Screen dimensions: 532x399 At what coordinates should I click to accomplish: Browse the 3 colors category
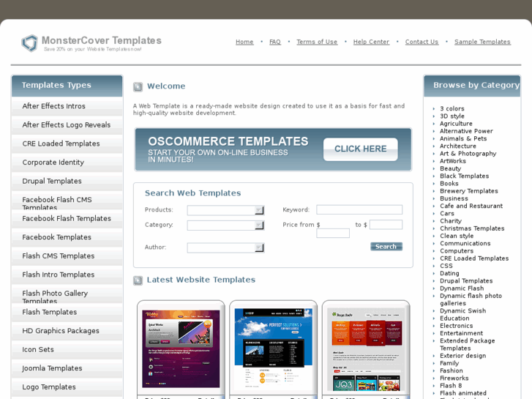[452, 108]
